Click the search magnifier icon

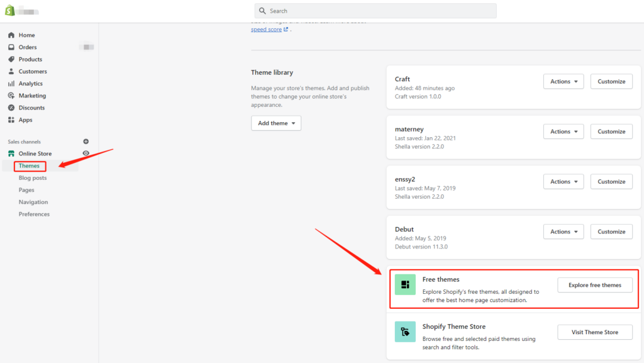262,11
